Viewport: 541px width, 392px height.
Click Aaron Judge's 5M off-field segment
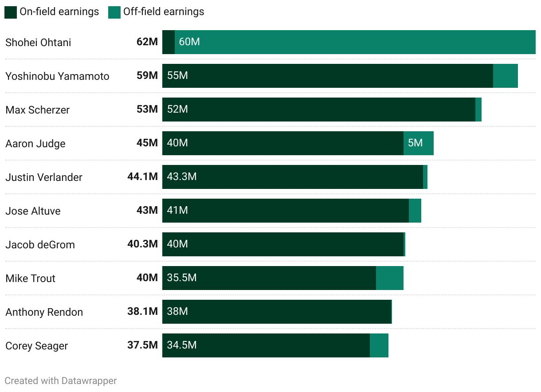click(x=419, y=143)
